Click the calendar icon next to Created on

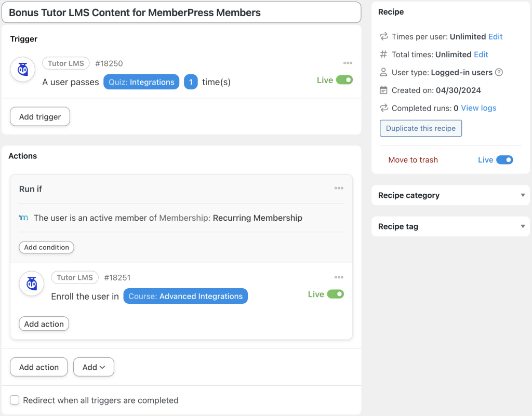point(381,90)
